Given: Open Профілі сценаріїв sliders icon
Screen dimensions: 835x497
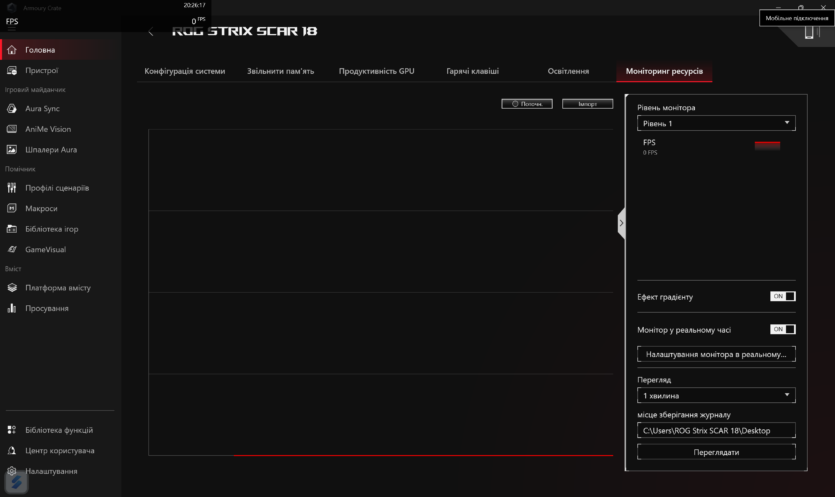Looking at the screenshot, I should [12, 188].
